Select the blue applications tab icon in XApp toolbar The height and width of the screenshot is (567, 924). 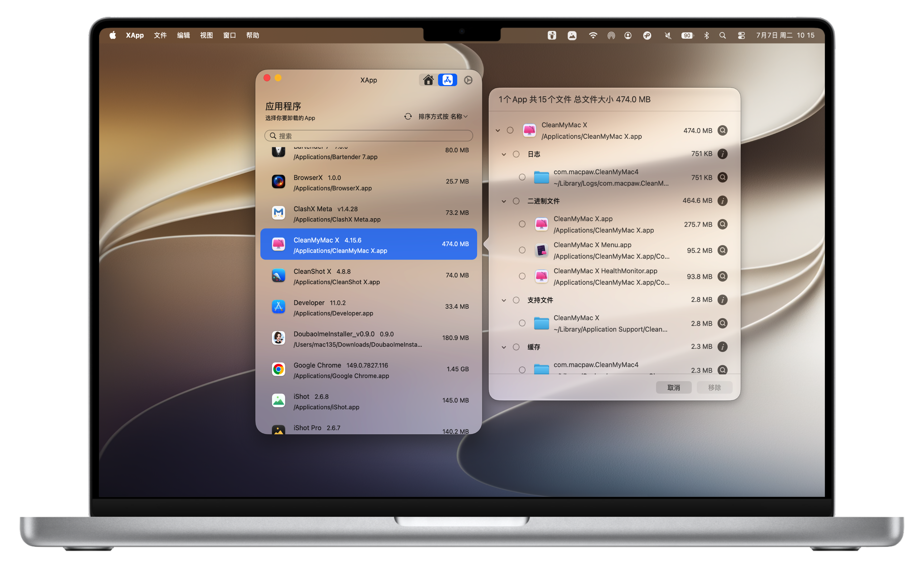pyautogui.click(x=447, y=80)
